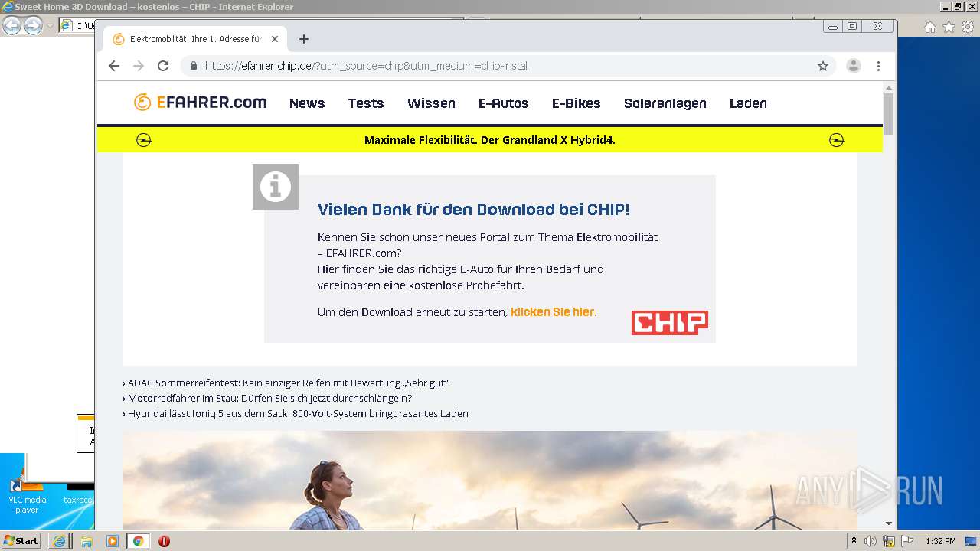Close the Elektromobilität tab

coord(275,39)
